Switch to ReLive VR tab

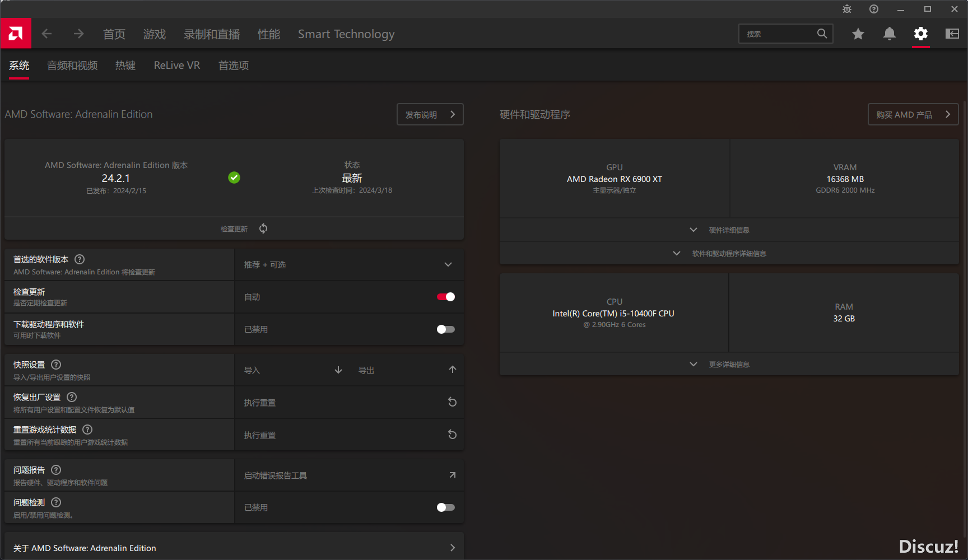coord(177,66)
